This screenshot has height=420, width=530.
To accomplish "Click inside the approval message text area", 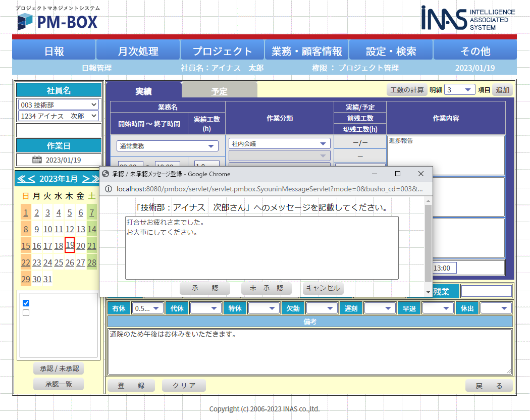I will click(261, 252).
